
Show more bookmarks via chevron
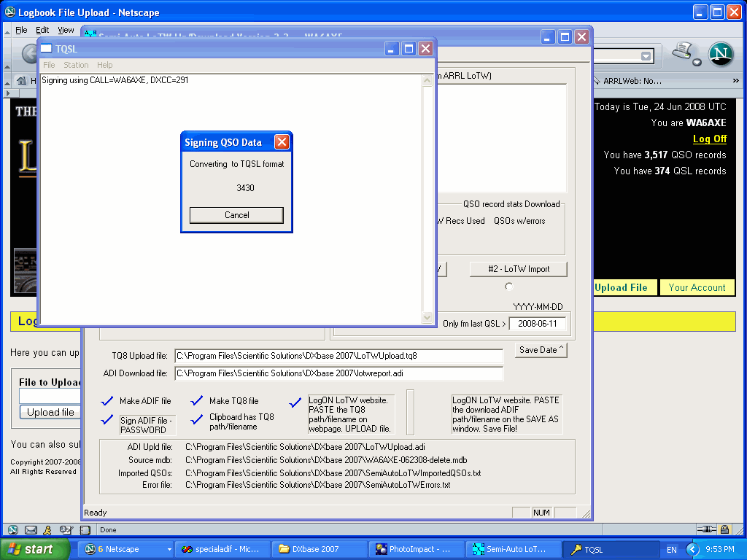point(736,81)
